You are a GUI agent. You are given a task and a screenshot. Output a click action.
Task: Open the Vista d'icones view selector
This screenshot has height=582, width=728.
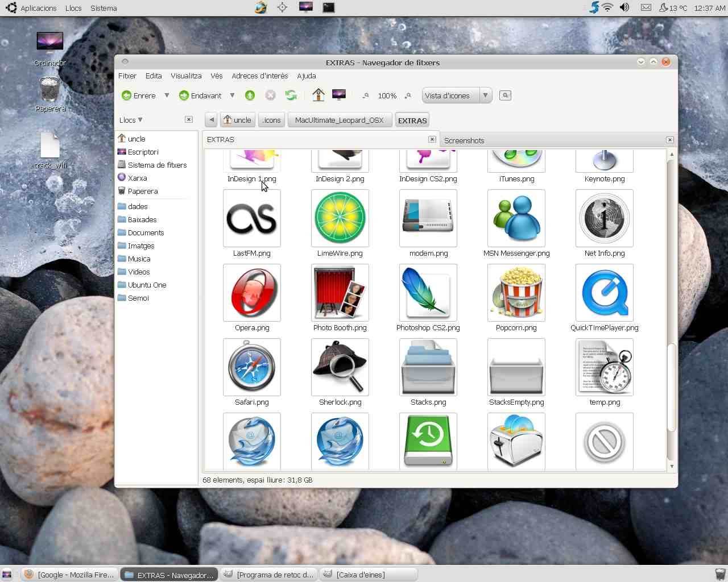click(x=457, y=95)
